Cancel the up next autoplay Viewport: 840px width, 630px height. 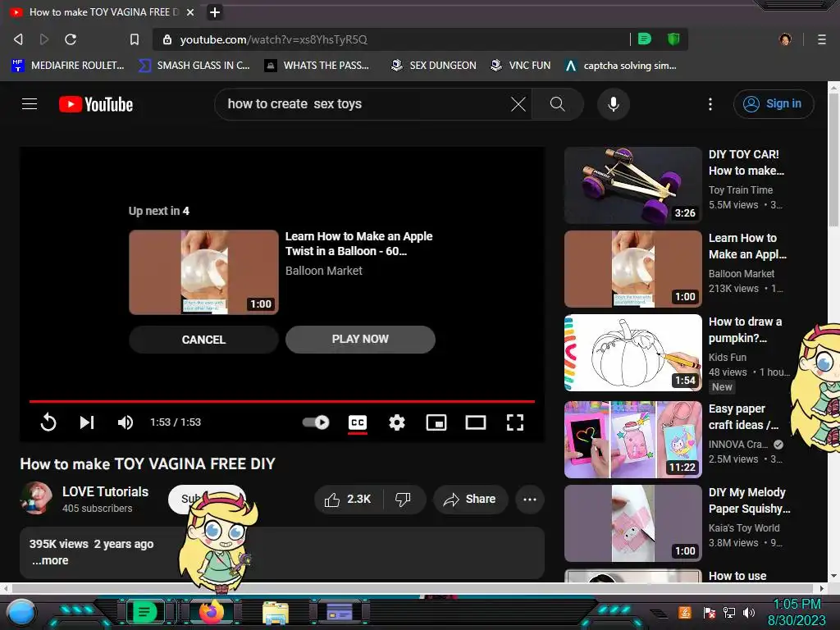coord(203,340)
